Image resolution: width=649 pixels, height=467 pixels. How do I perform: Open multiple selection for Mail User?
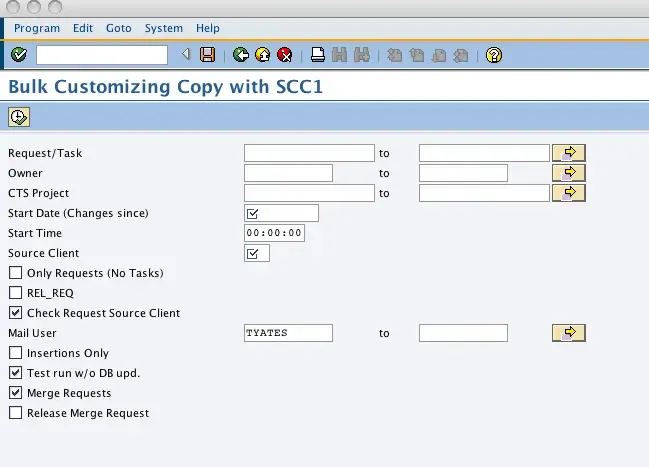point(569,332)
